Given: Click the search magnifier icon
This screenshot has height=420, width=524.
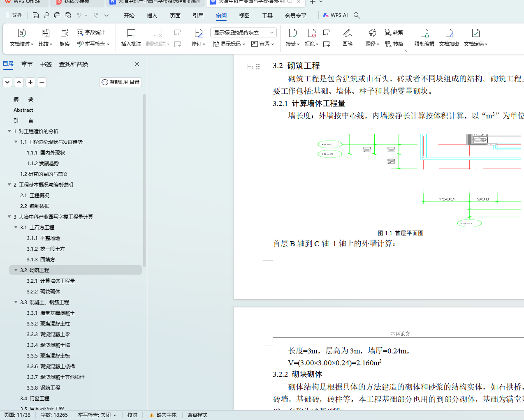Looking at the screenshot, I should point(357,15).
